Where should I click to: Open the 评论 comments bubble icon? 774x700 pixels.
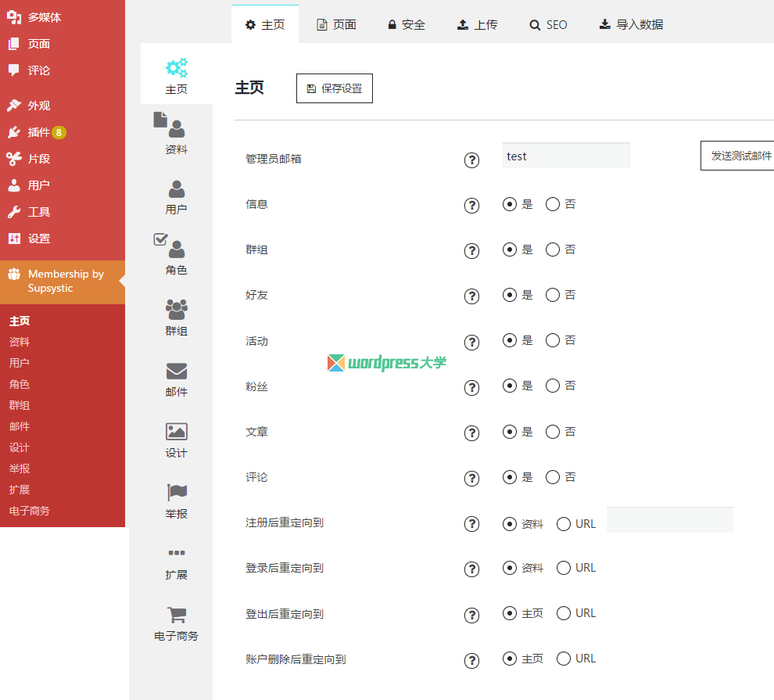tap(14, 70)
